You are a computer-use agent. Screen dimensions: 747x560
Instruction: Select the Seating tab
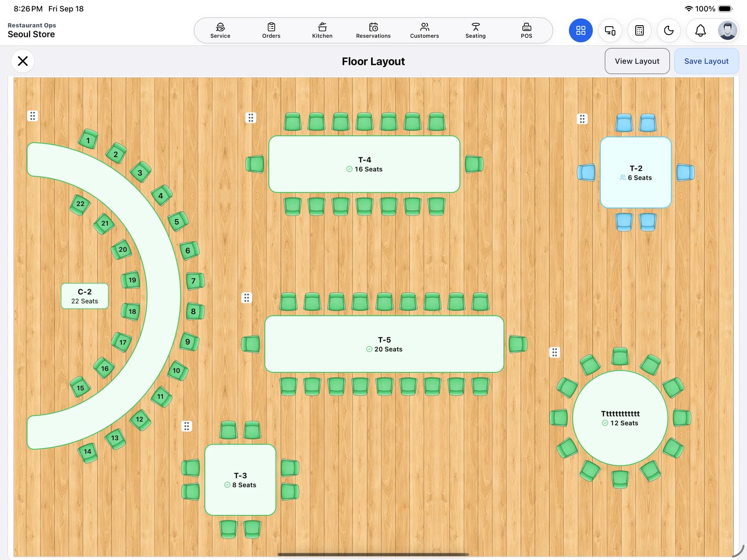pyautogui.click(x=475, y=30)
